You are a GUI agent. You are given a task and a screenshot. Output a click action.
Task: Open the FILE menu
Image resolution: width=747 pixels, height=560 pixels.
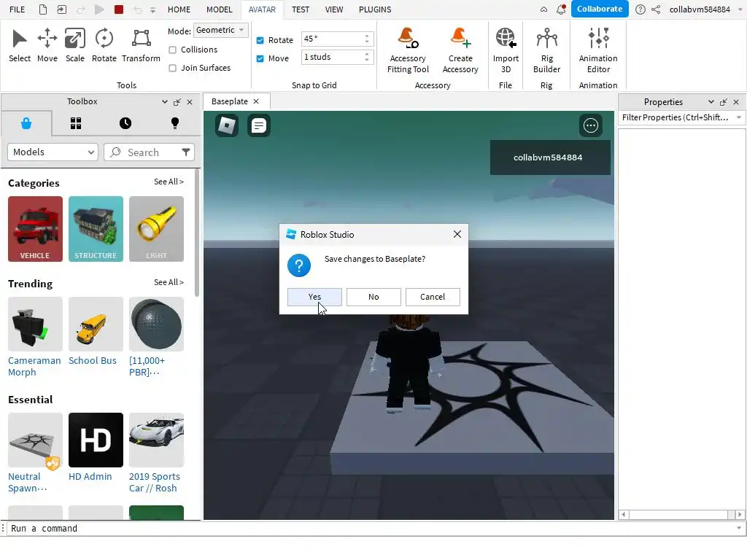point(18,9)
